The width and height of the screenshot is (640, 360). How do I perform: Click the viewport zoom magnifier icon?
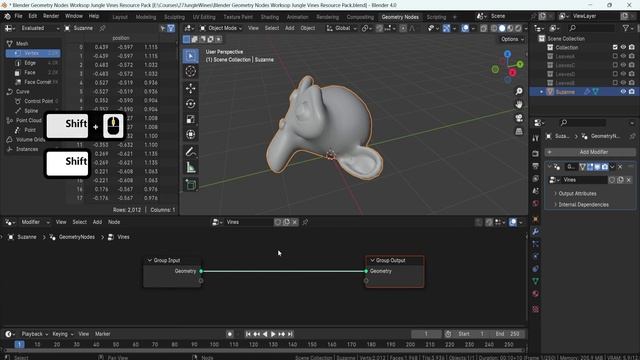coord(519,91)
